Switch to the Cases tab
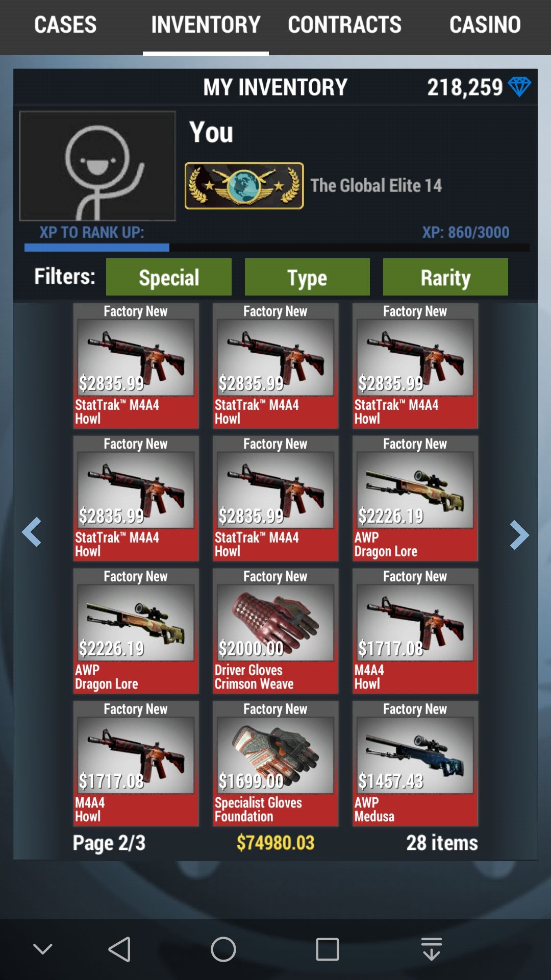 (65, 24)
